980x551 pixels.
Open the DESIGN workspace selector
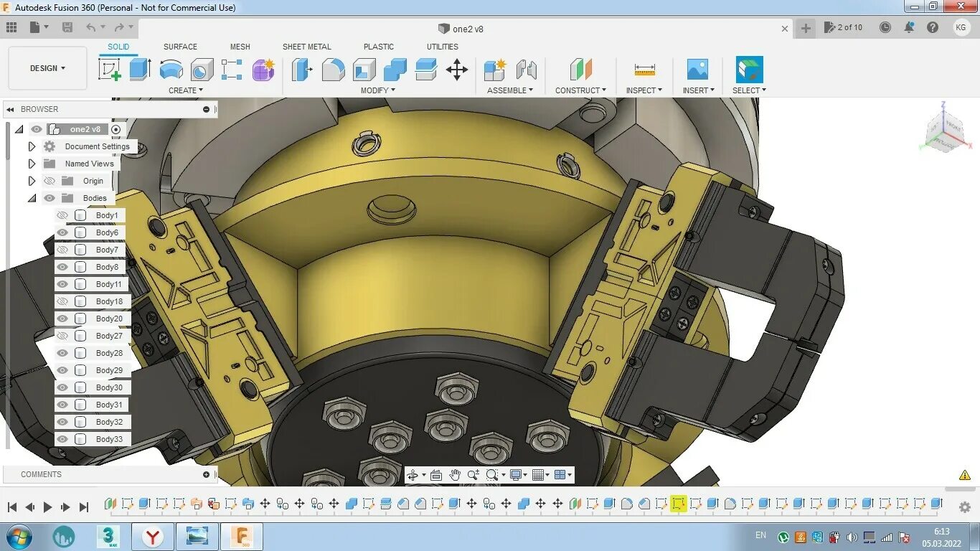click(x=47, y=67)
